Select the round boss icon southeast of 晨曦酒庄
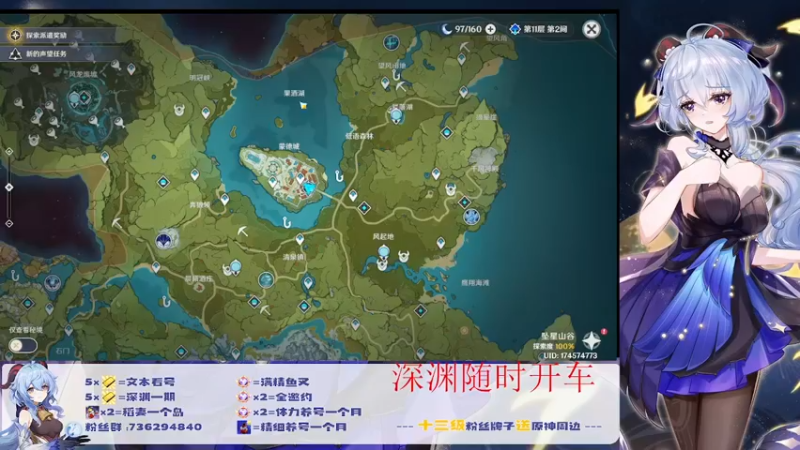 click(266, 280)
